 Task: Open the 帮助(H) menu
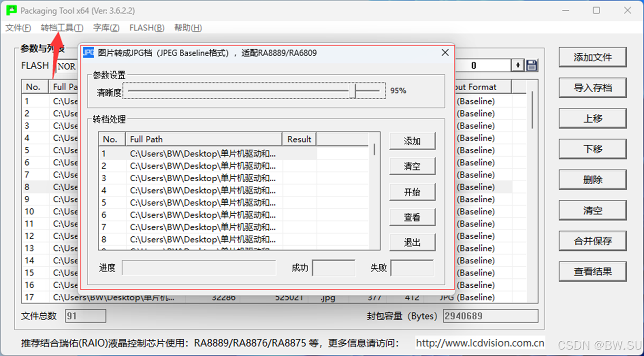click(187, 28)
